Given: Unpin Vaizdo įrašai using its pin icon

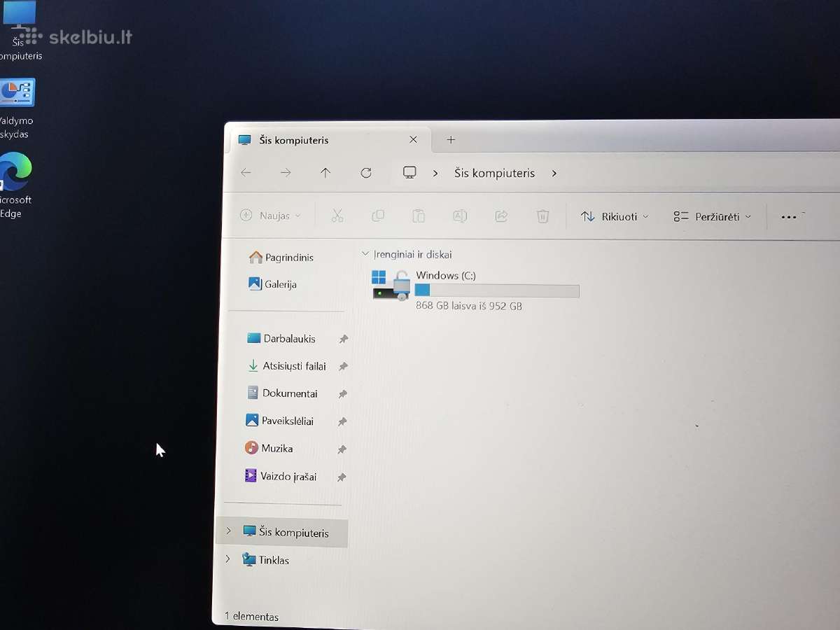Looking at the screenshot, I should 342,477.
